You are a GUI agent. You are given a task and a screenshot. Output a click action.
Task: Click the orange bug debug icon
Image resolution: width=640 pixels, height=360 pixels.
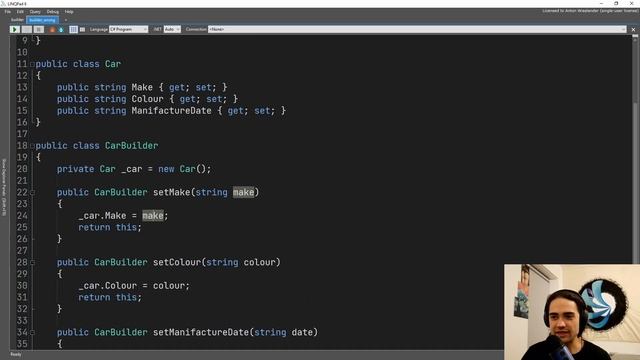pos(52,29)
